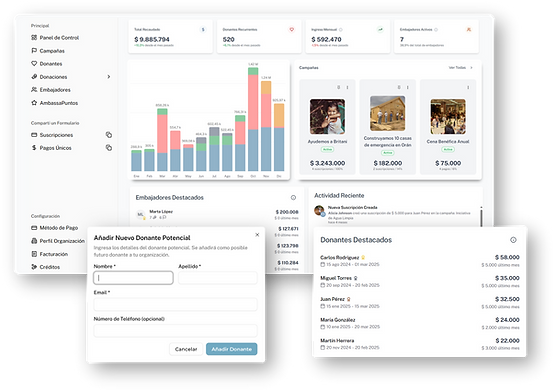Image resolution: width=555 pixels, height=391 pixels.
Task: Click the Actividad Reciente scrollbar
Action: click(481, 217)
